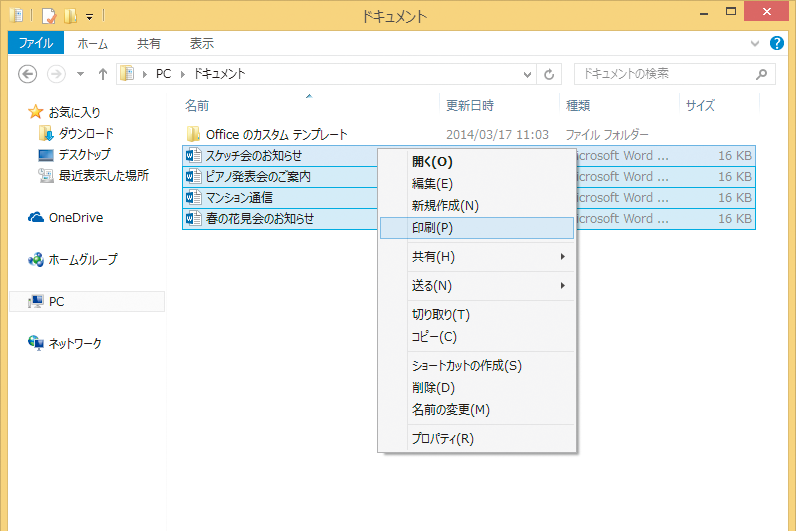Select the 春の花見会のお知らせ file name
This screenshot has height=531, width=796.
point(259,219)
